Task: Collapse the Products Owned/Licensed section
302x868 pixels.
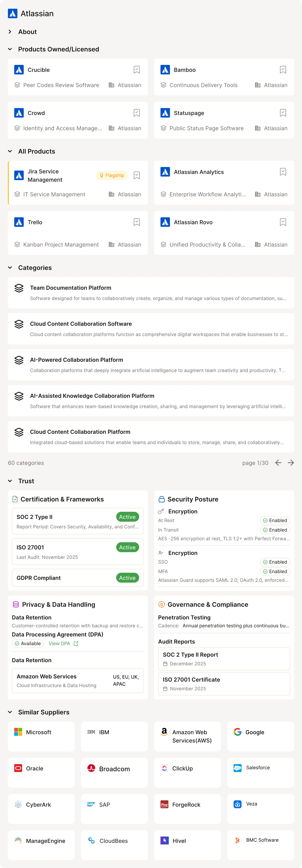Action: 10,49
